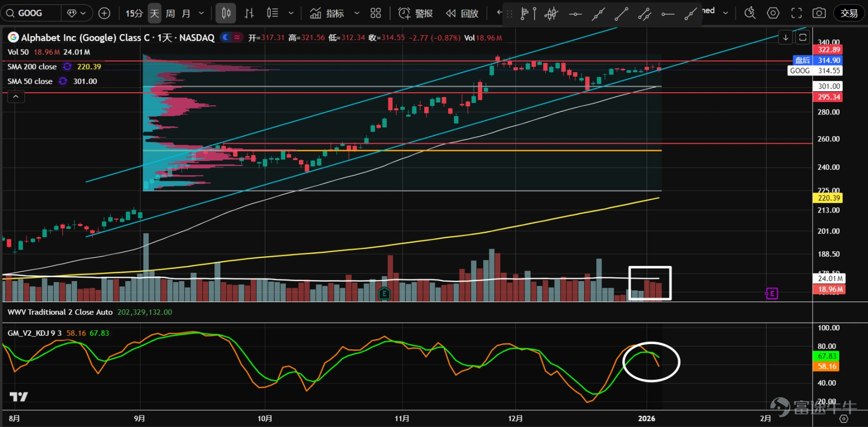Click the purple E upcoming earnings marker
Image resolution: width=868 pixels, height=427 pixels.
771,294
